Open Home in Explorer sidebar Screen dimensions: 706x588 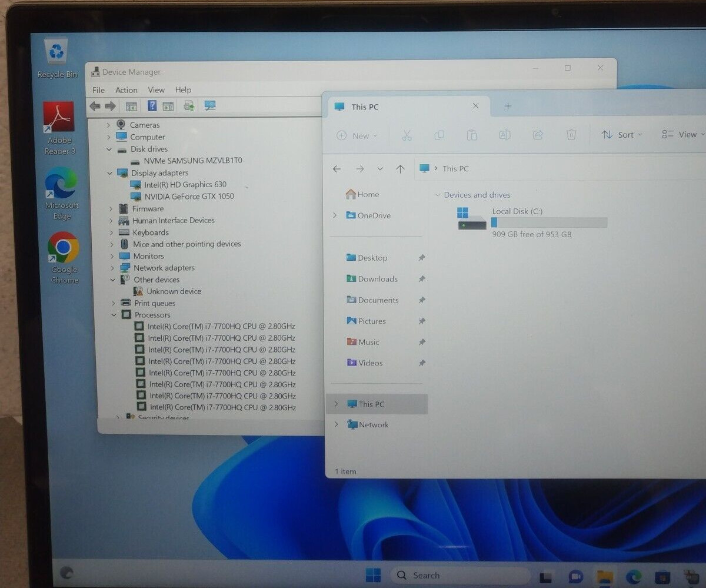362,194
